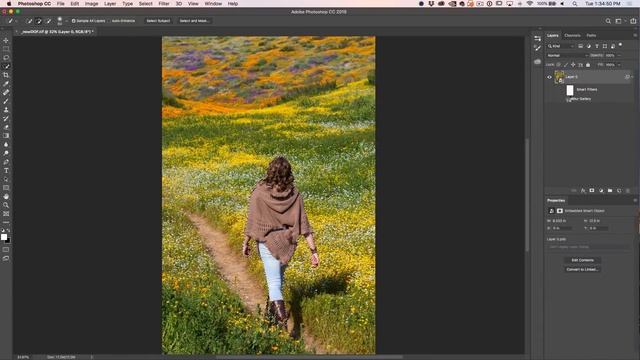Image resolution: width=640 pixels, height=360 pixels.
Task: Select the Blur tool
Action: (x=6, y=144)
